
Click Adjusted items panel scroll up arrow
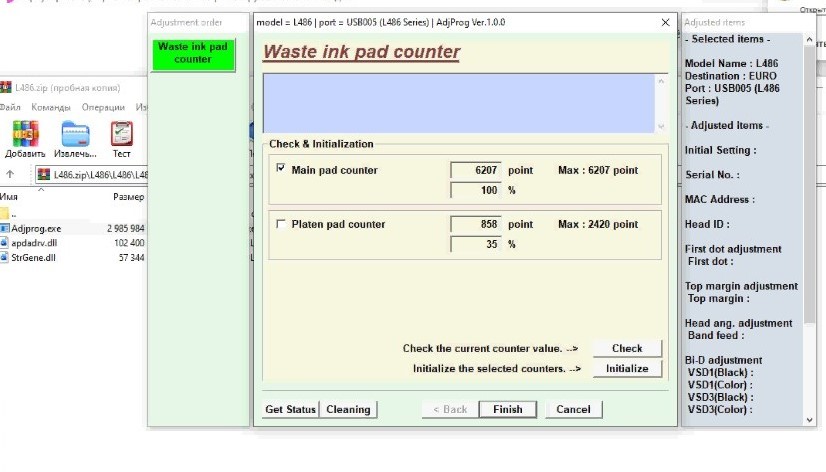coord(809,40)
